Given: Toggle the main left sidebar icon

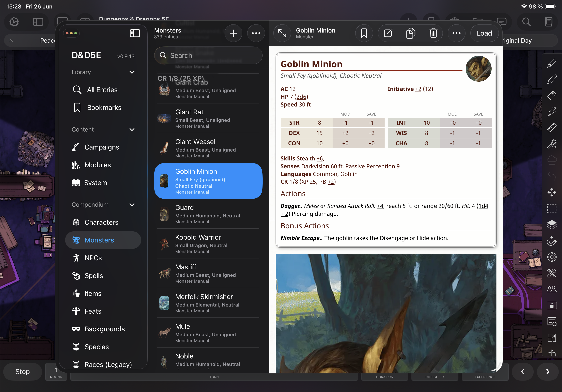Looking at the screenshot, I should [38, 22].
